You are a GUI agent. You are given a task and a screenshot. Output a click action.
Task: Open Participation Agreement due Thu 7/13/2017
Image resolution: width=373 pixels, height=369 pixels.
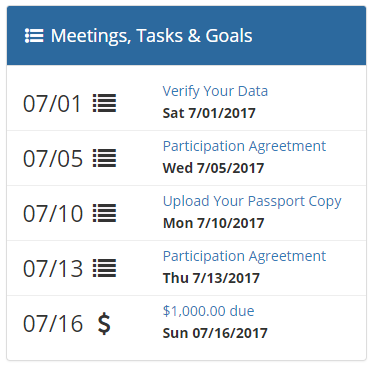[244, 256]
